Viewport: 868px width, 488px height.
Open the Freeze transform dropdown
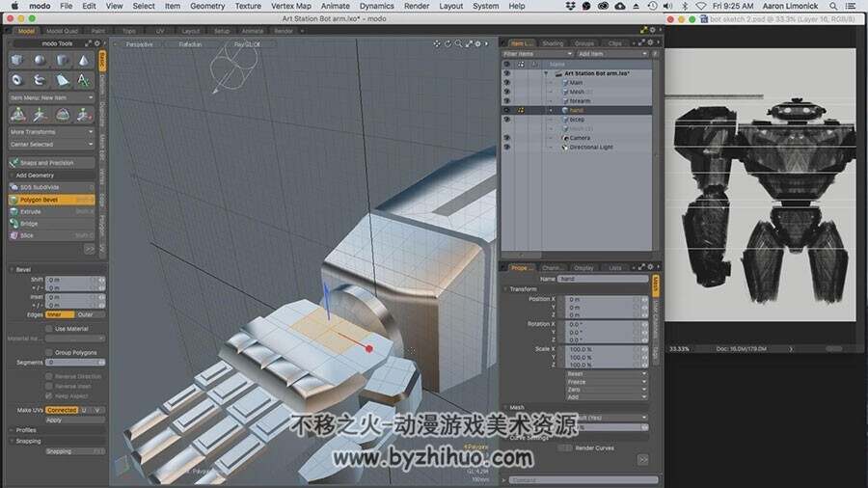pos(607,382)
